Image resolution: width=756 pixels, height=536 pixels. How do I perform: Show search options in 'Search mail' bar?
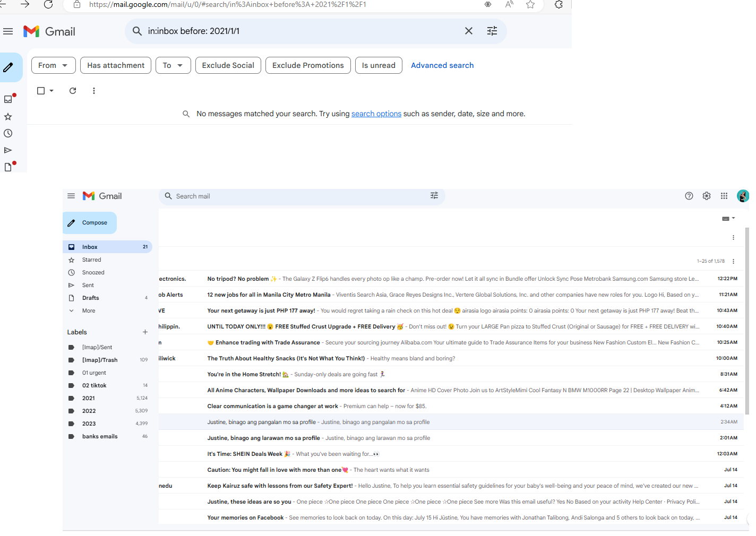click(x=434, y=196)
